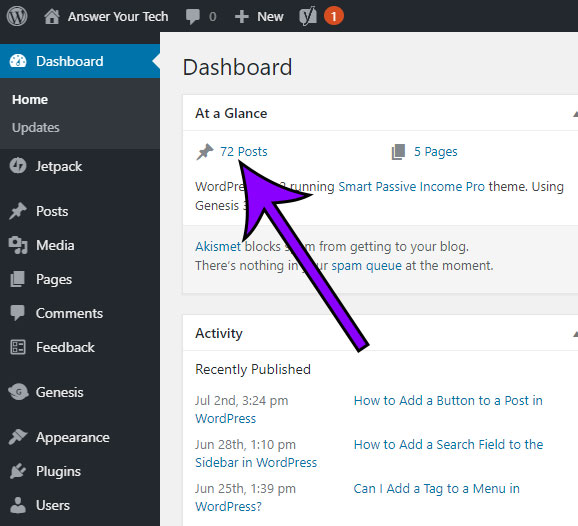Click the Jetpack icon in sidebar
Image resolution: width=578 pixels, height=526 pixels.
click(x=18, y=166)
